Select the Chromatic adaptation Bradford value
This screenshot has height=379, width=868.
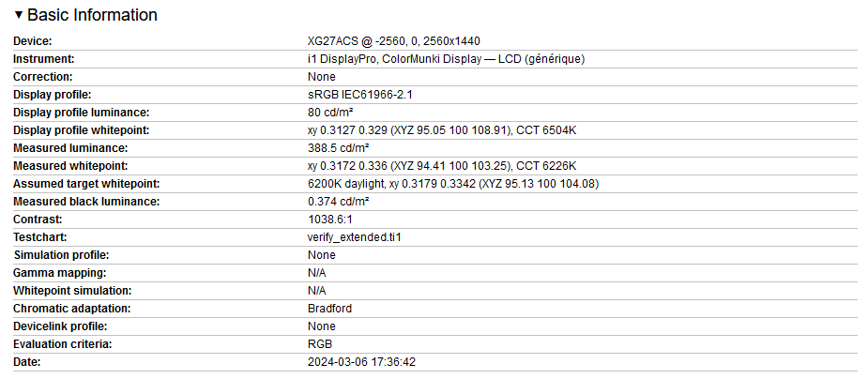[329, 309]
